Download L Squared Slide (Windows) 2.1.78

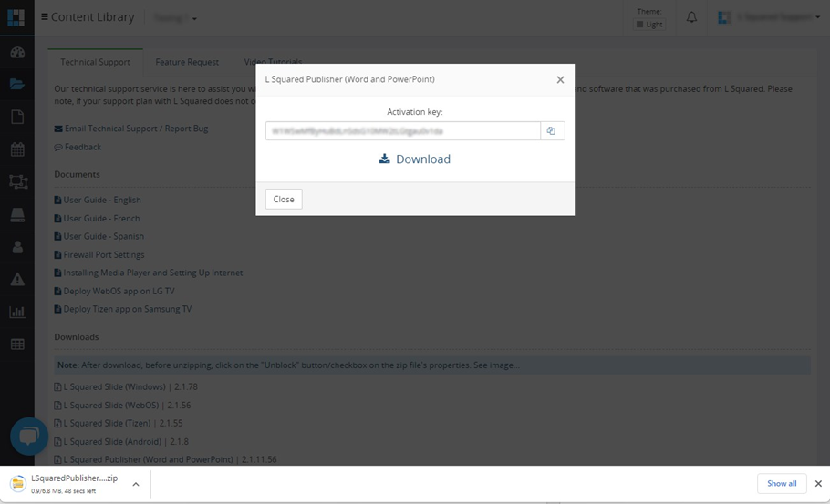click(130, 387)
